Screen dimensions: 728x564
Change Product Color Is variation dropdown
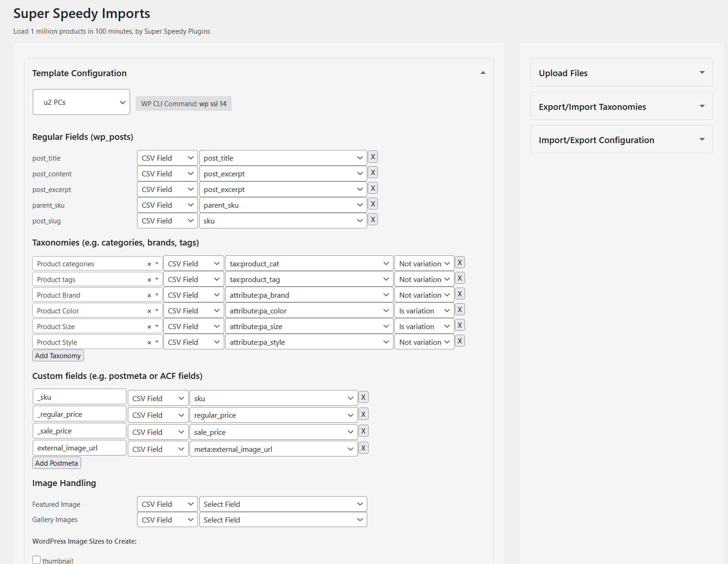(424, 311)
